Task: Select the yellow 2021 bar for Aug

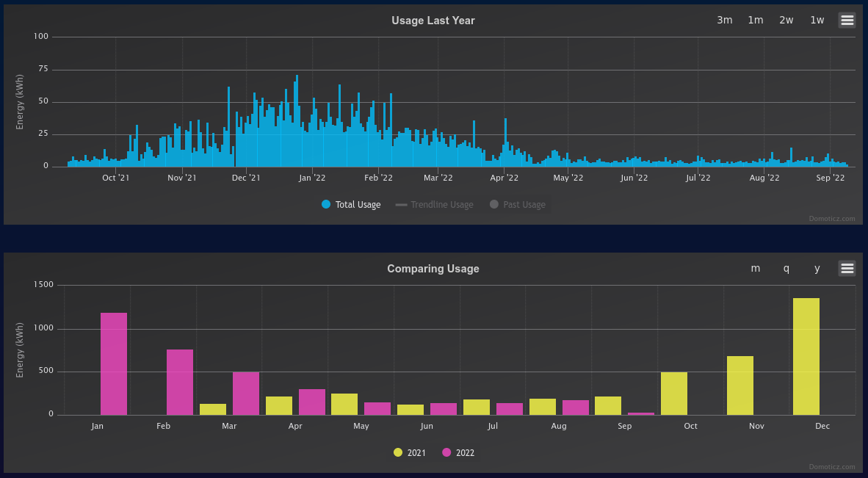Action: (x=543, y=407)
